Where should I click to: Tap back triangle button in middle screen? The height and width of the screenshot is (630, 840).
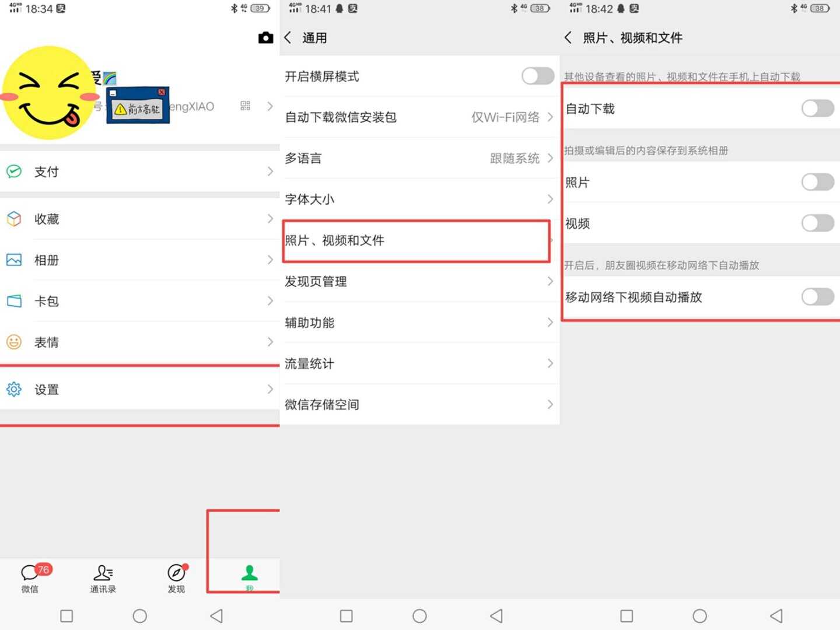coord(496,615)
